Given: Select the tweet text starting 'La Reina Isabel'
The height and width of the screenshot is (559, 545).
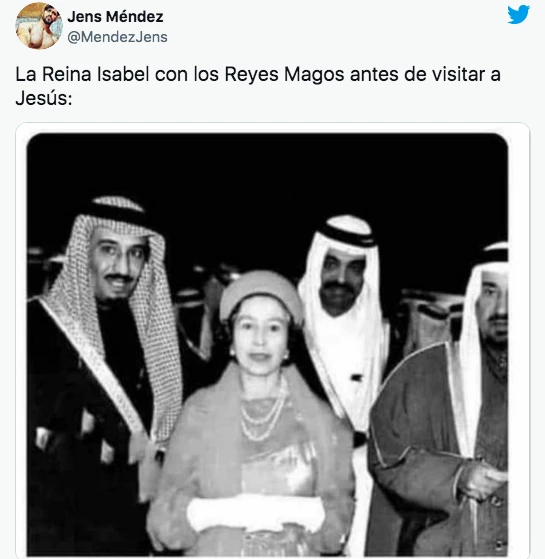Looking at the screenshot, I should (x=258, y=86).
